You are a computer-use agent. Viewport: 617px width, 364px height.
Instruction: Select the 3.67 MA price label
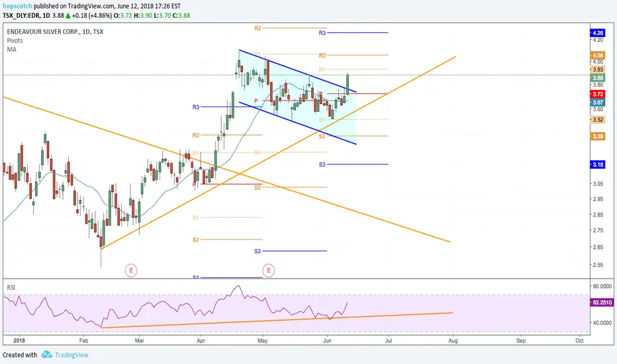598,103
